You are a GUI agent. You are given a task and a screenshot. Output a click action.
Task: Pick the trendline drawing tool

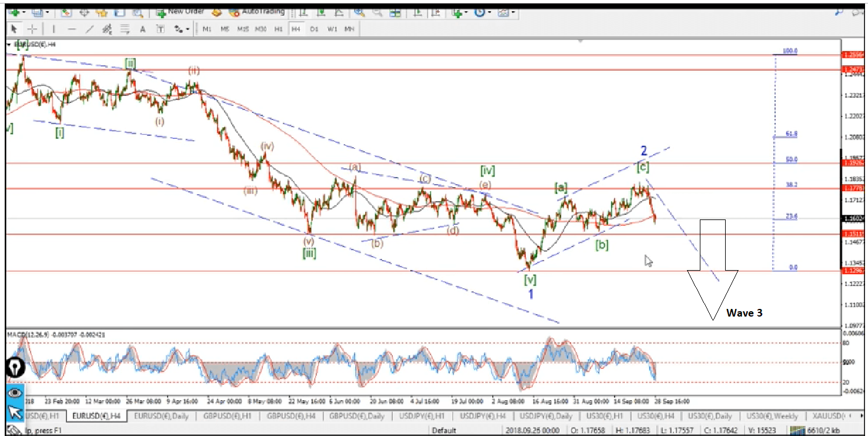point(89,29)
